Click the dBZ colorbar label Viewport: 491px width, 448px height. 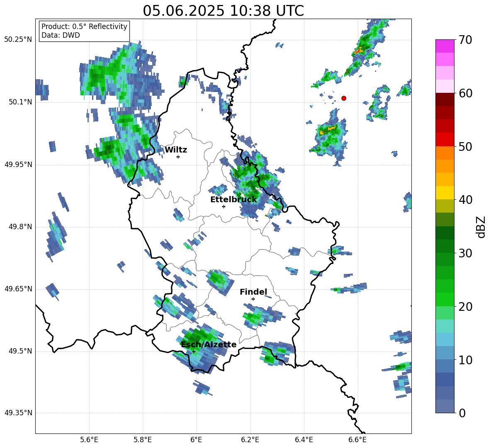[481, 227]
